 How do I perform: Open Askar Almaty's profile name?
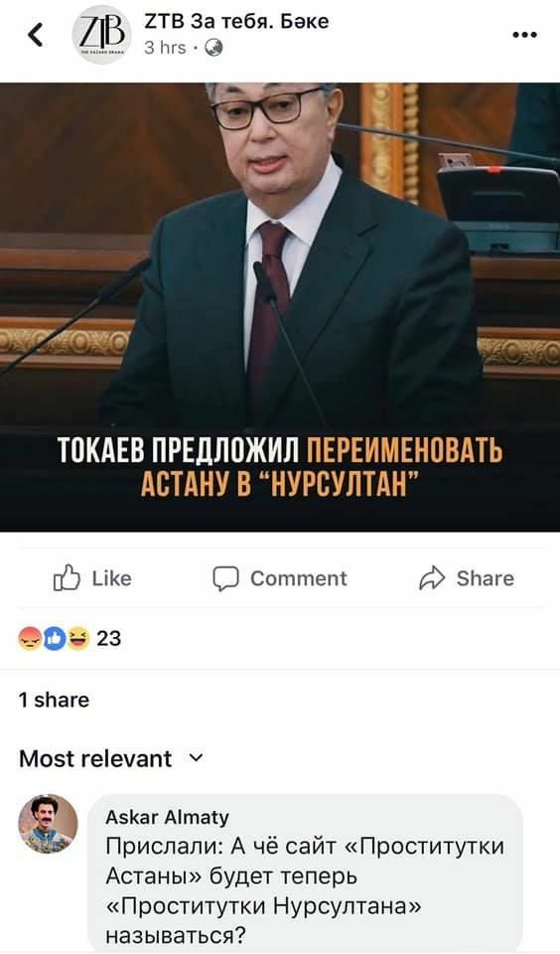pos(167,817)
